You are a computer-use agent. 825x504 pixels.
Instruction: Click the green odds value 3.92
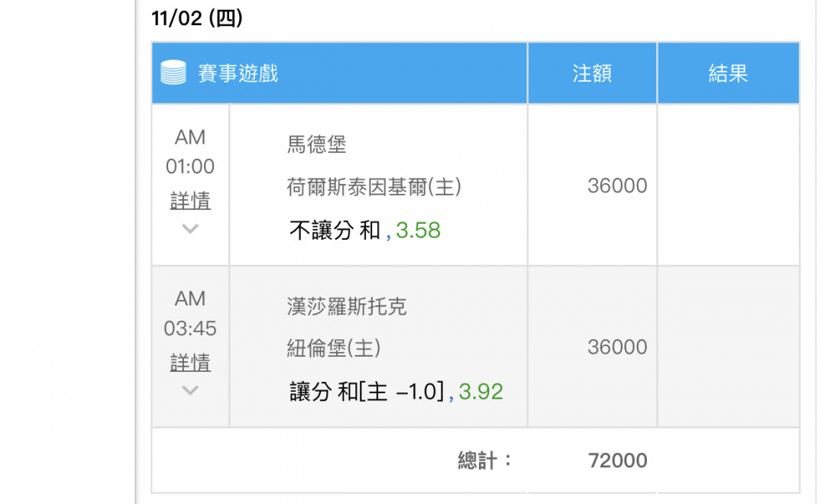click(x=481, y=392)
